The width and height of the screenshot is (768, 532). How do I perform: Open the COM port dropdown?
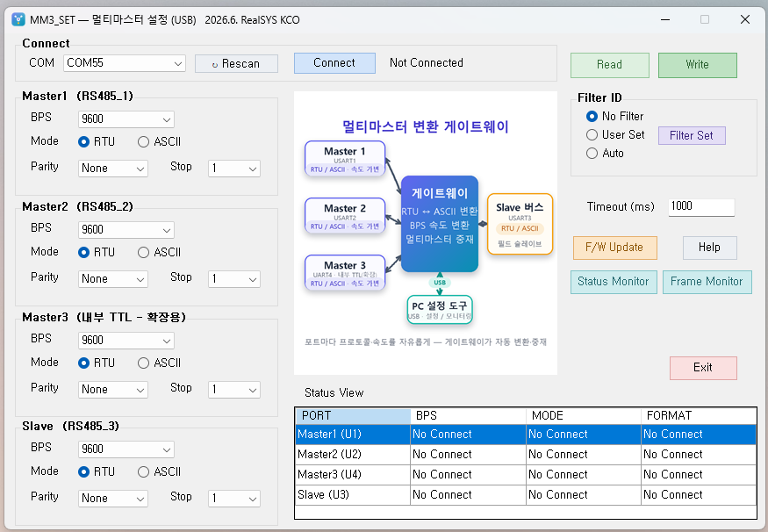125,63
